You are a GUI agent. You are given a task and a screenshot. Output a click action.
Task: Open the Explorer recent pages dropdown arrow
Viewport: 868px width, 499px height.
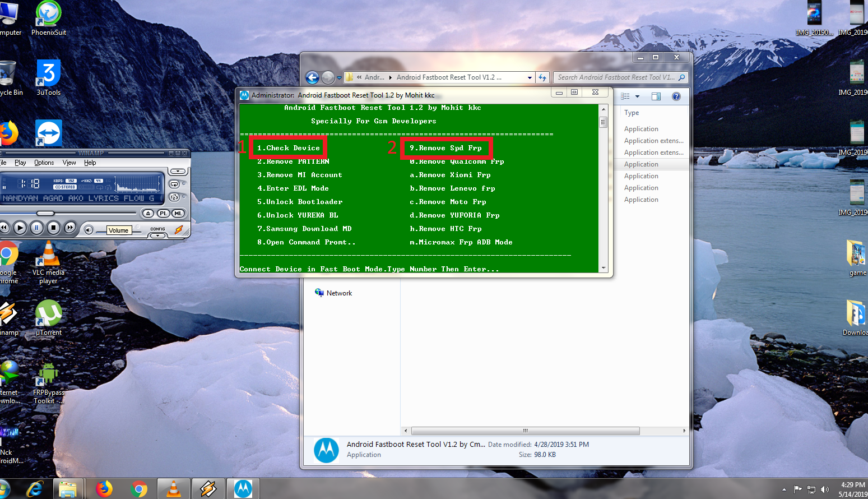click(x=339, y=78)
